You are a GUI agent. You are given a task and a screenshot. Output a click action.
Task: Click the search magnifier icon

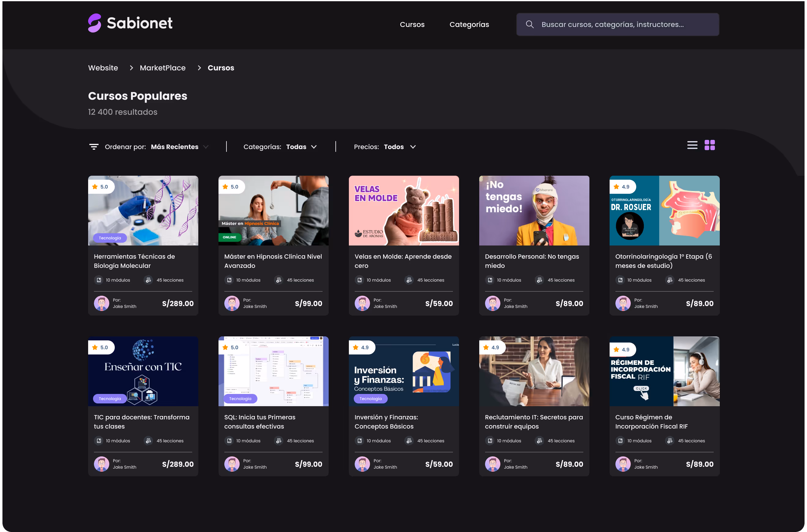(529, 24)
